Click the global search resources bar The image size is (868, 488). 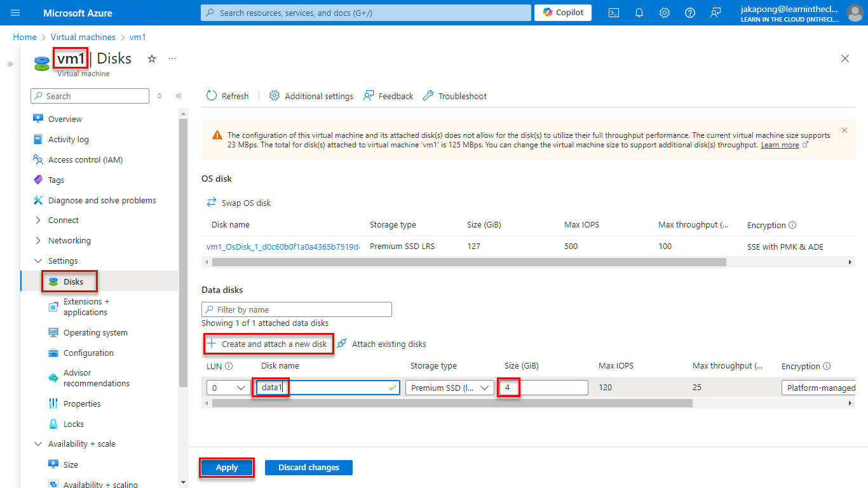365,13
